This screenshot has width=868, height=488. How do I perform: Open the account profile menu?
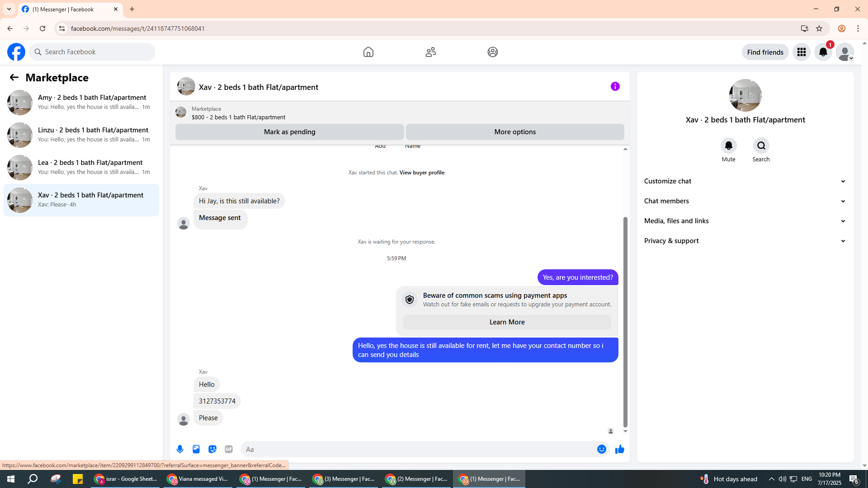(845, 52)
